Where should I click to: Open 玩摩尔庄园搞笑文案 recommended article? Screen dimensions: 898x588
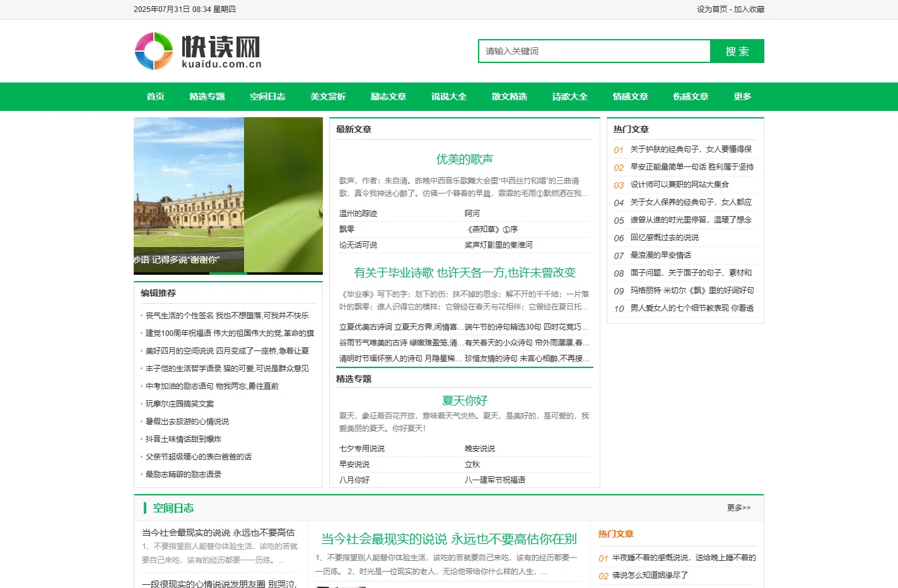pyautogui.click(x=180, y=404)
